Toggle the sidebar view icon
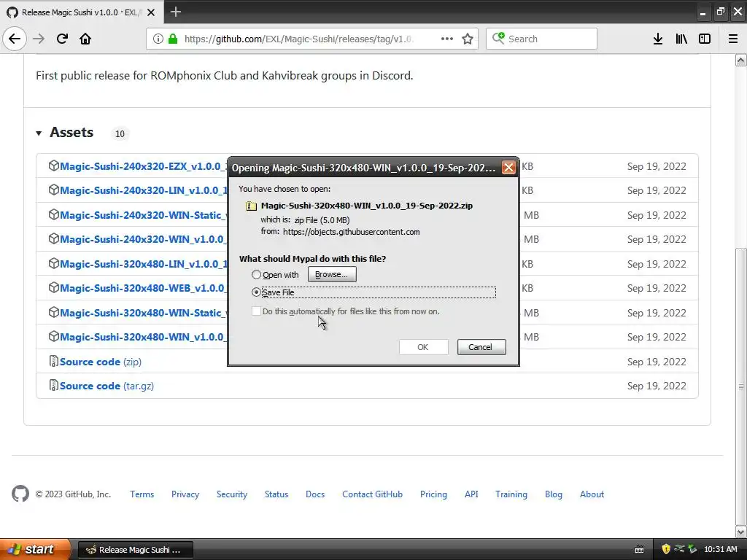The height and width of the screenshot is (560, 747). pos(705,39)
